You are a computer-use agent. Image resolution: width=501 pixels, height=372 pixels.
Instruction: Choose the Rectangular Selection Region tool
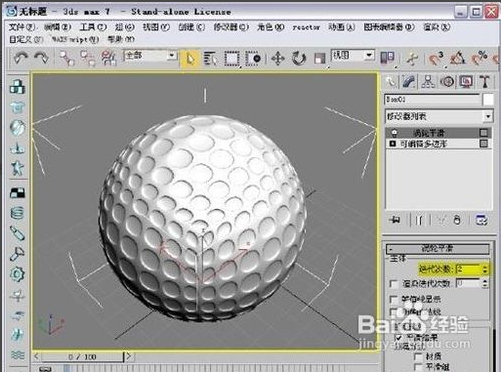pos(232,59)
